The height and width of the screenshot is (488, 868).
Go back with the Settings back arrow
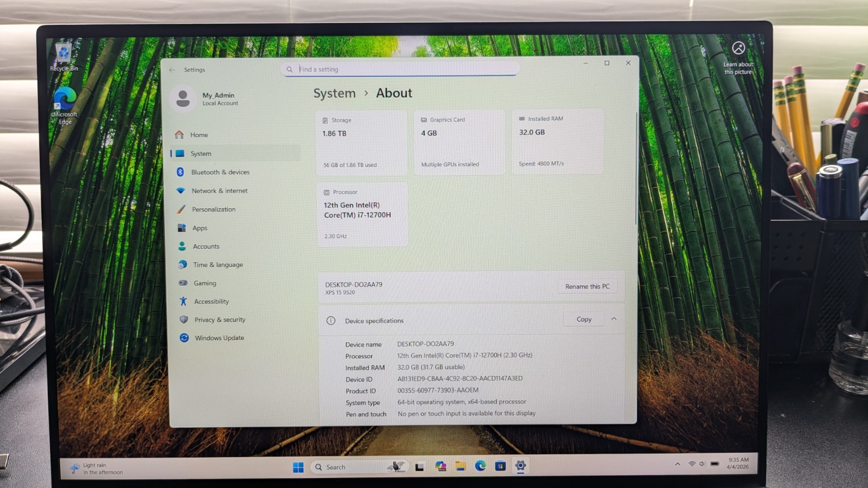[172, 70]
